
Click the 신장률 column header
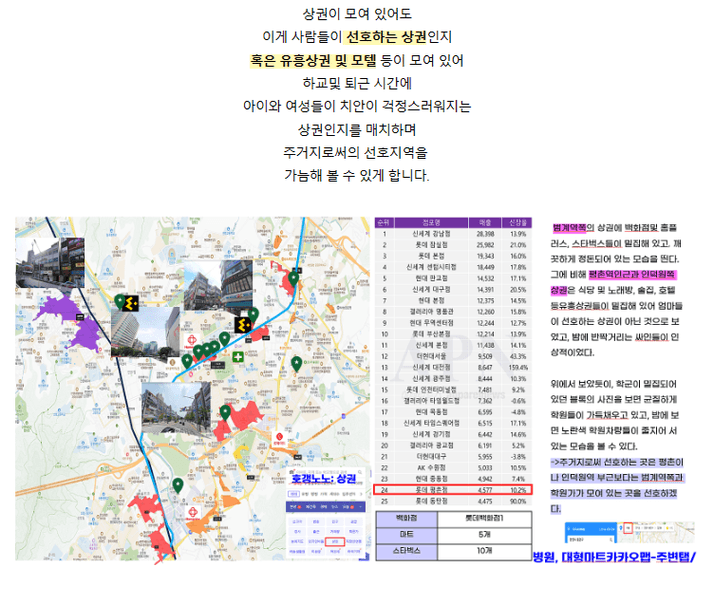(517, 222)
